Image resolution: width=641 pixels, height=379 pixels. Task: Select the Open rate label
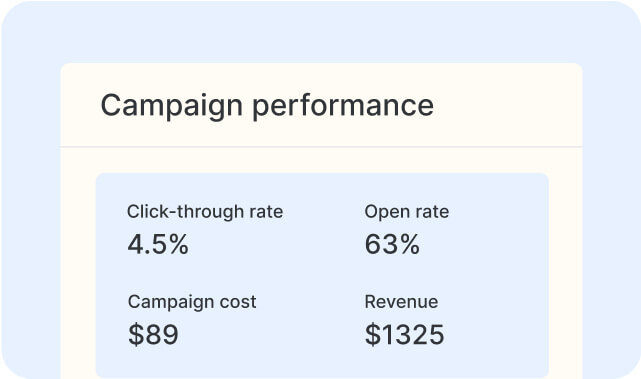coord(407,212)
